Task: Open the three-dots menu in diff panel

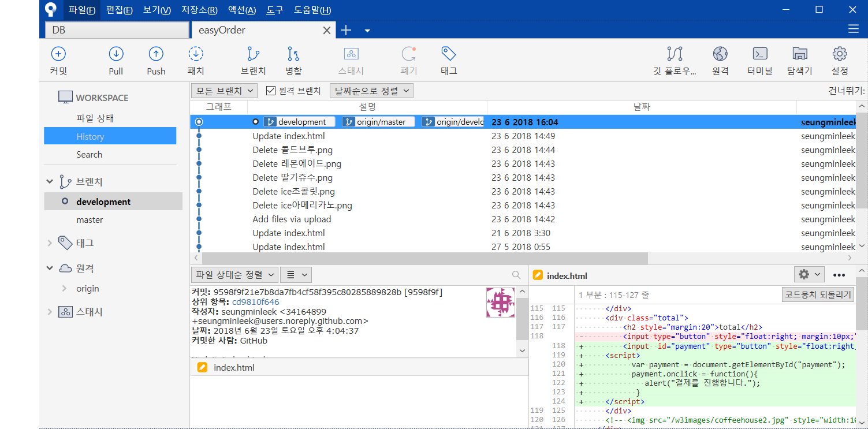Action: click(x=839, y=275)
